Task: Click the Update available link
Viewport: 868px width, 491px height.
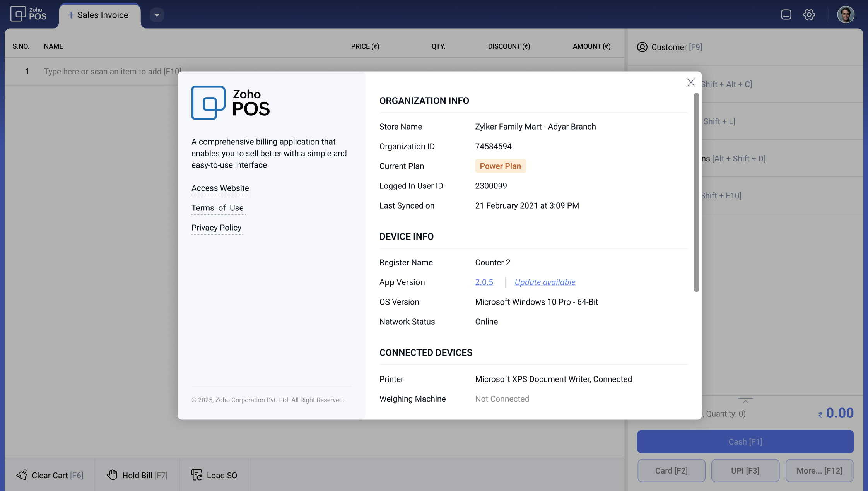Action: pyautogui.click(x=545, y=282)
